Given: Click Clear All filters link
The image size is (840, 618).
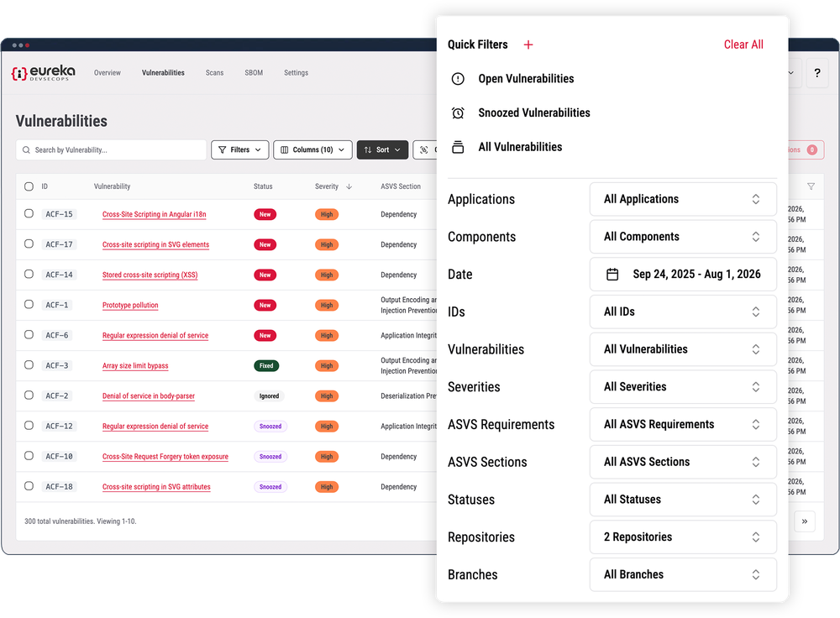Looking at the screenshot, I should pos(743,45).
